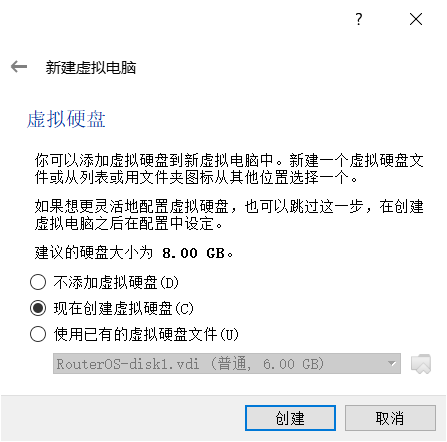Click the 建议的硬盘大小为 text line
This screenshot has width=447, height=442.
pos(94,253)
